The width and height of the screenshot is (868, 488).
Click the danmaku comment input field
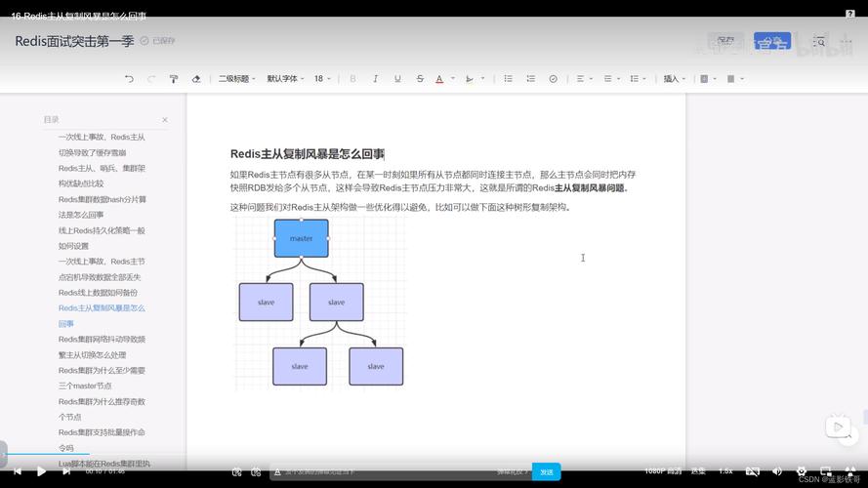[401, 472]
